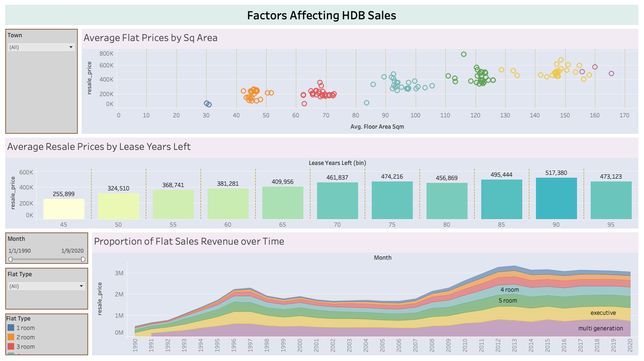644x361 pixels.
Task: Click the '4 room' area label
Action: click(510, 290)
